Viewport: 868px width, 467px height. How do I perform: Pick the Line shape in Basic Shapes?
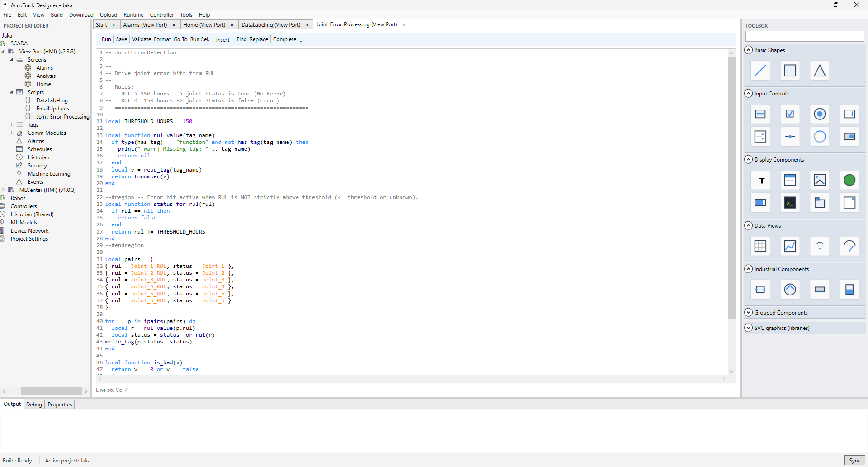coord(760,71)
